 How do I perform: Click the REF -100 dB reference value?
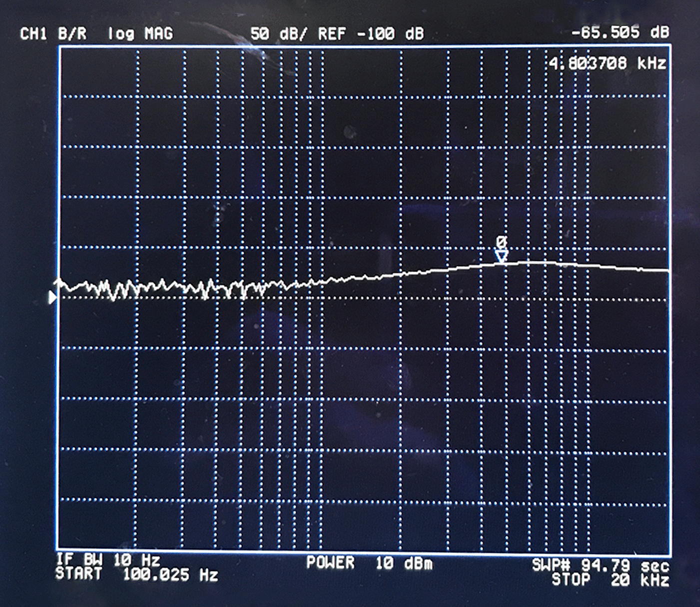tap(371, 34)
